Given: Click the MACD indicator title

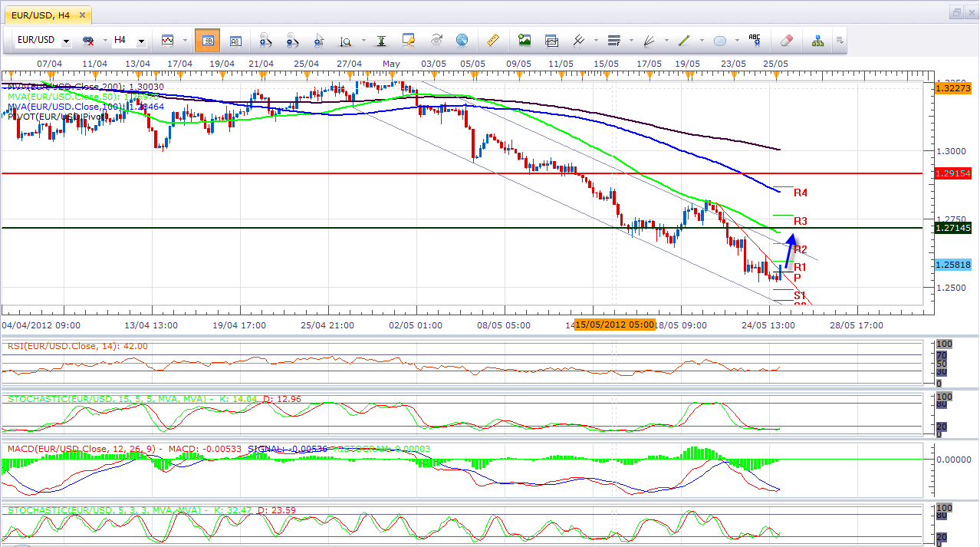Looking at the screenshot, I should 219,448.
